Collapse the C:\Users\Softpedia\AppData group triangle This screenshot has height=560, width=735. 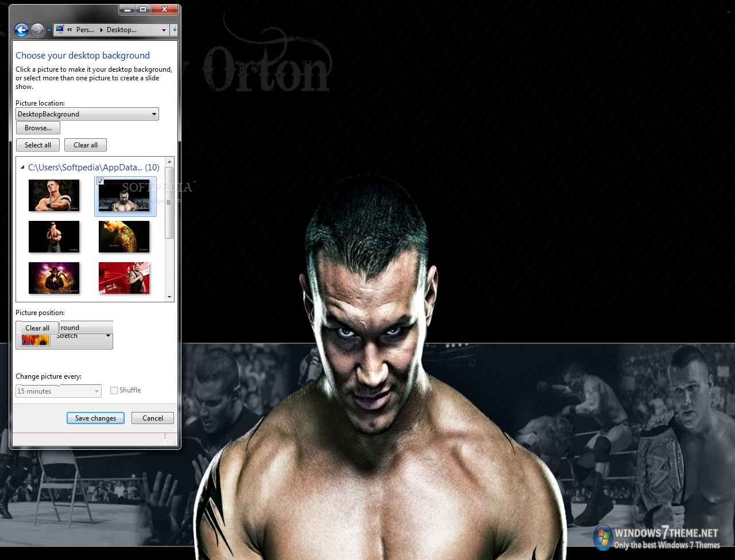(x=22, y=168)
